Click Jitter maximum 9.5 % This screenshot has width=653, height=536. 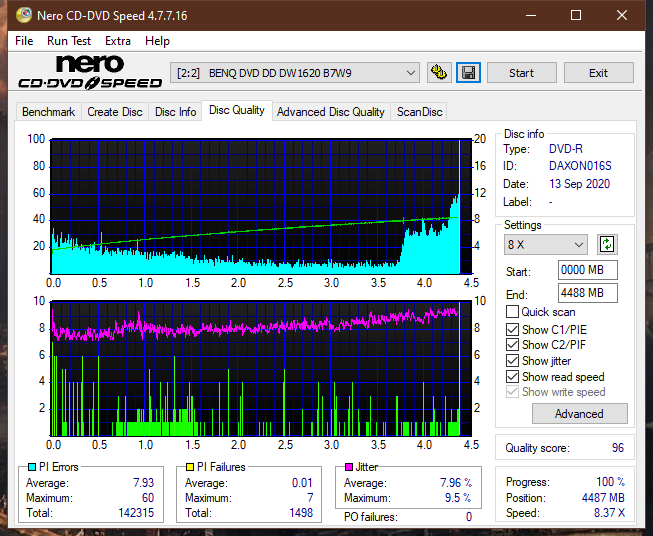458,498
